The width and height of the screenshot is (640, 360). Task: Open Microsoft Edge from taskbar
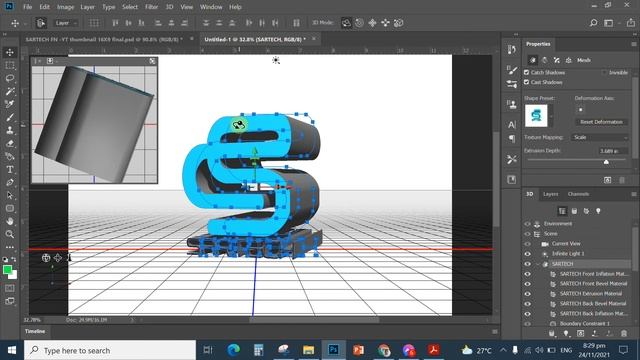click(x=233, y=350)
